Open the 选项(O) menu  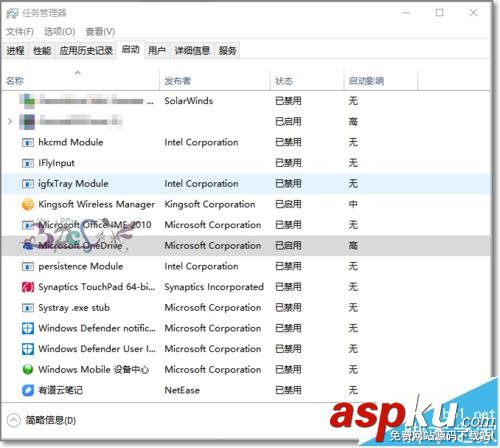tap(59, 32)
